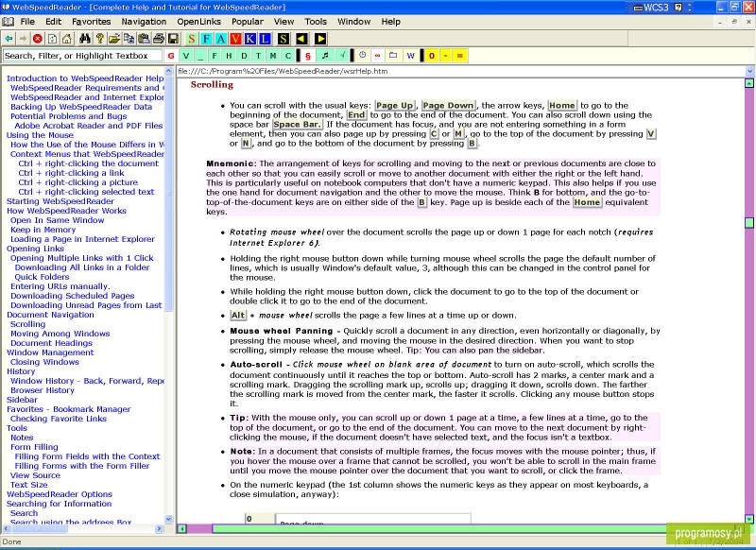The height and width of the screenshot is (550, 756).
Task: Click the Copy toolbar icon
Action: (x=129, y=39)
